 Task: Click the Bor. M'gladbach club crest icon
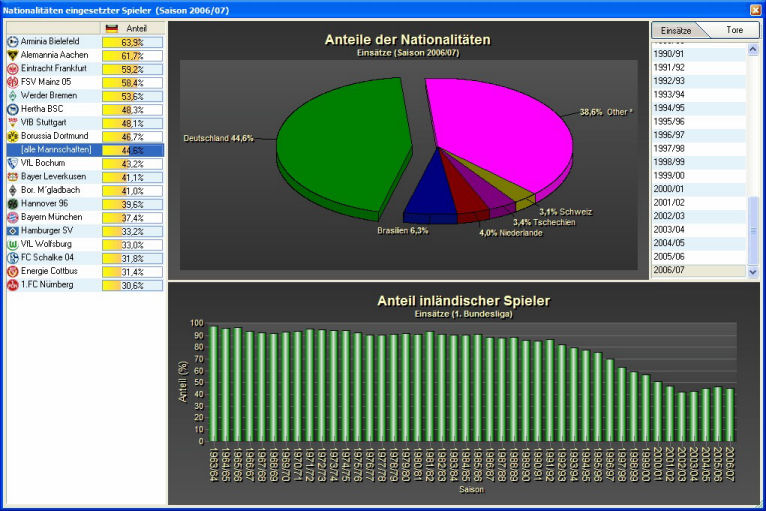tap(13, 191)
